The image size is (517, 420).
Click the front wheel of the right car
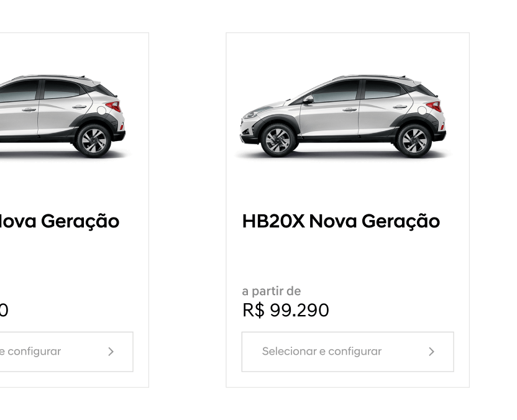pyautogui.click(x=277, y=139)
